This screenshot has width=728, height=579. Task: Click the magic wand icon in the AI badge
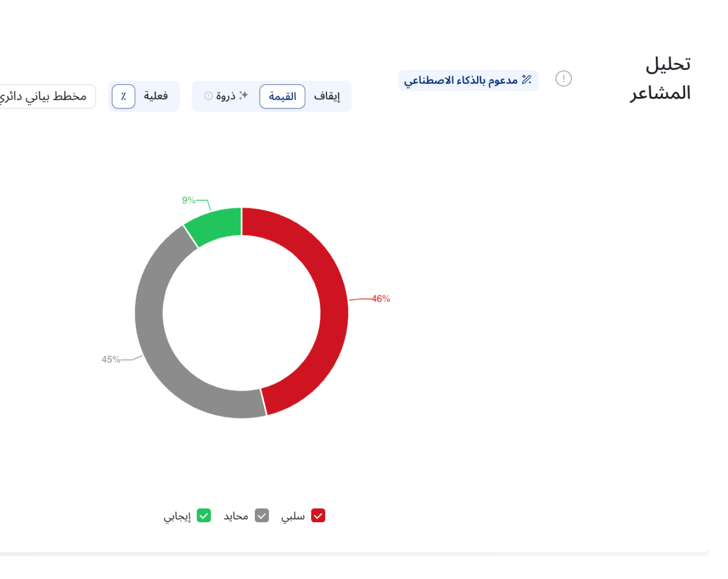click(x=526, y=80)
